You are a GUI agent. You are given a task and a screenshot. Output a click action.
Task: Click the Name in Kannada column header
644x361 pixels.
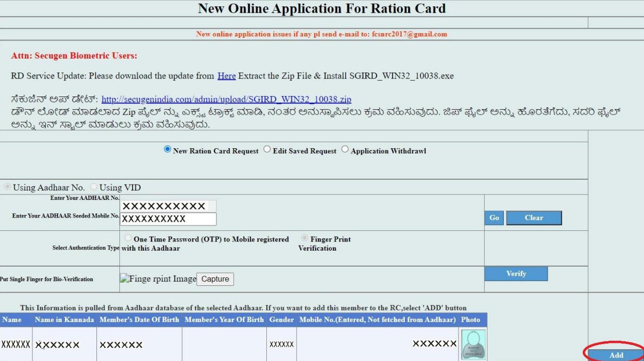click(x=64, y=320)
